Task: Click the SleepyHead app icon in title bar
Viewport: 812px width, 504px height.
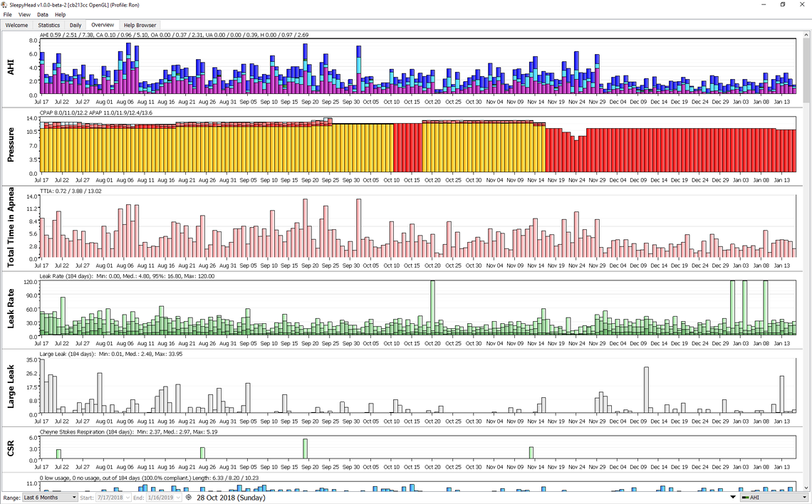Action: [6, 4]
